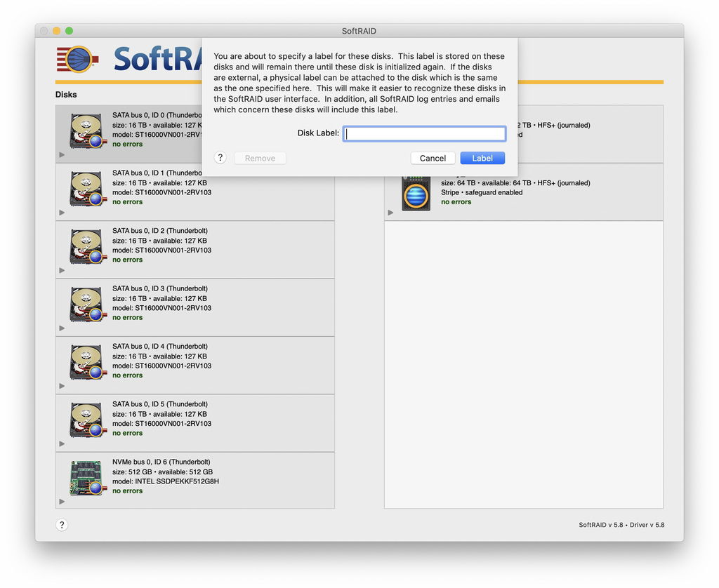The height and width of the screenshot is (588, 719).
Task: Click 'no errors' under the 64 TB Stripe volume
Action: click(x=456, y=201)
